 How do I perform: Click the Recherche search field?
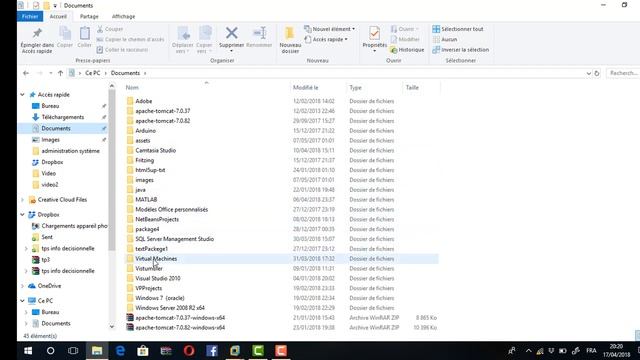(x=623, y=73)
